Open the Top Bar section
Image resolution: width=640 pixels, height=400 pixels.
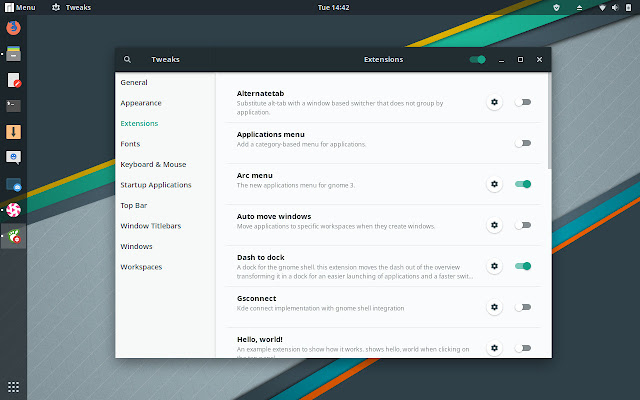pyautogui.click(x=165, y=205)
